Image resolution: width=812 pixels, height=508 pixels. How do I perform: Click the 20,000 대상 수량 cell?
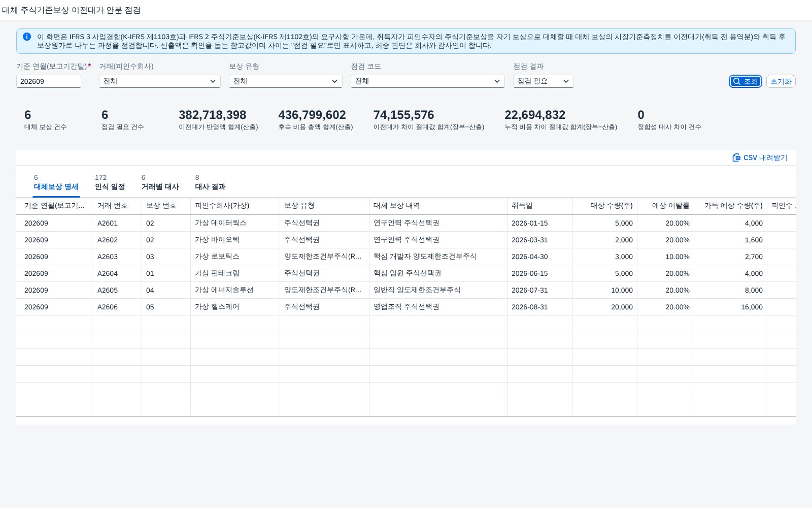click(x=604, y=307)
